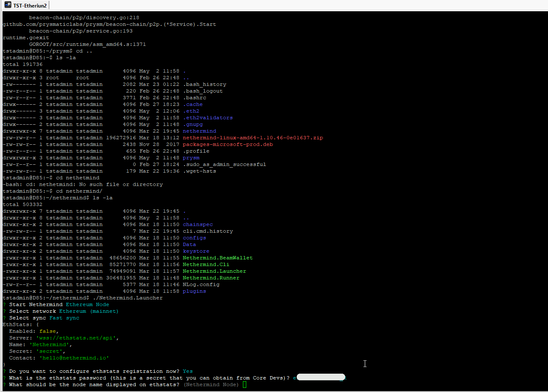Click the 'Ethereum (mainnet)' network answer
The image size is (548, 392).
[89, 311]
